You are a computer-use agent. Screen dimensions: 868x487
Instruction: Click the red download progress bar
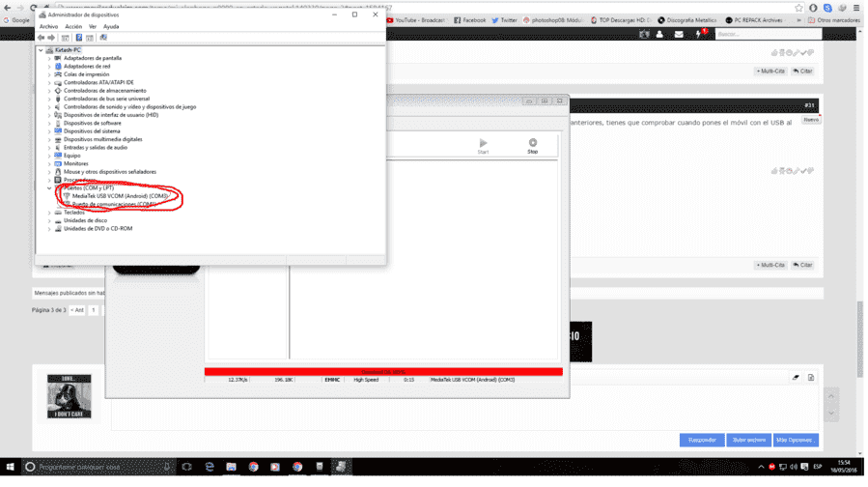[383, 372]
